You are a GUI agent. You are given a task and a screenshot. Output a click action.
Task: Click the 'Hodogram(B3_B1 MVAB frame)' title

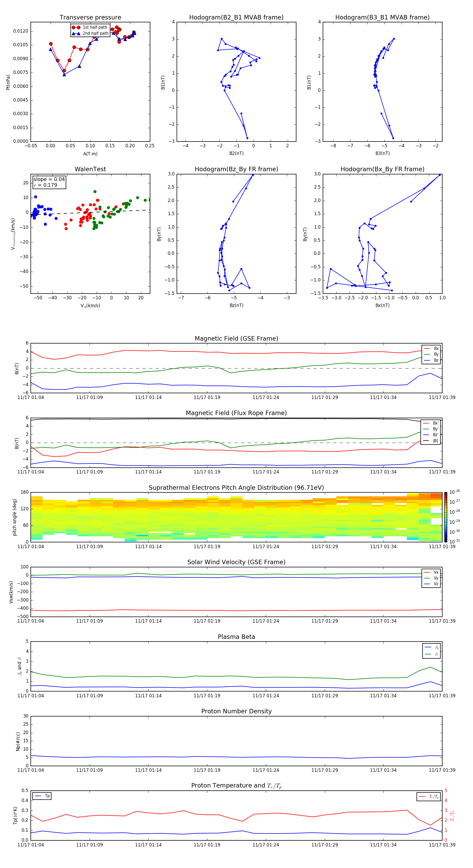[x=382, y=17]
